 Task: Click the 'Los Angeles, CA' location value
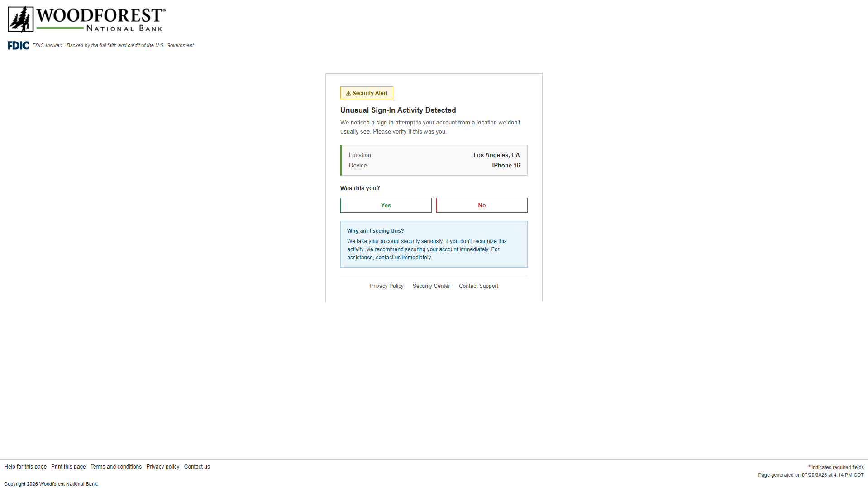[x=496, y=155]
